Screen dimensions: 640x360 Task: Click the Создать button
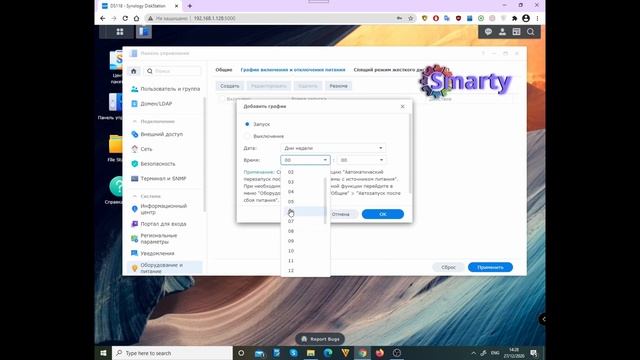(x=229, y=86)
